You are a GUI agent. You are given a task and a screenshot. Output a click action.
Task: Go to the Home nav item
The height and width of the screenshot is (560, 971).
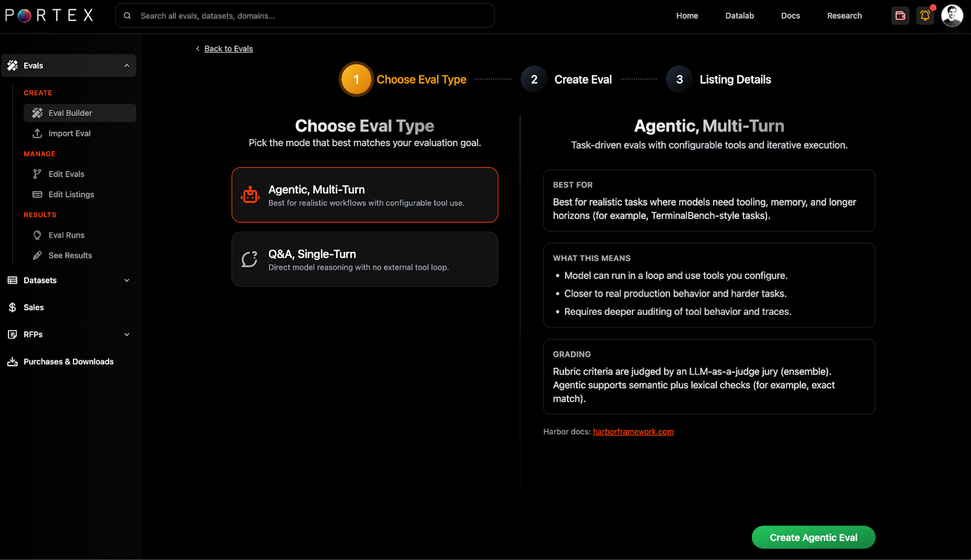(687, 16)
